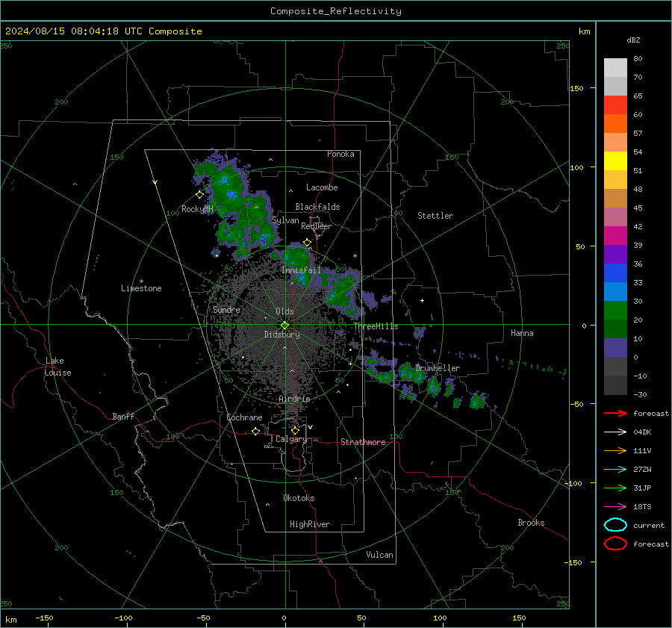Click the 60 dBZ red color swatch
This screenshot has width=672, height=628.
click(615, 105)
